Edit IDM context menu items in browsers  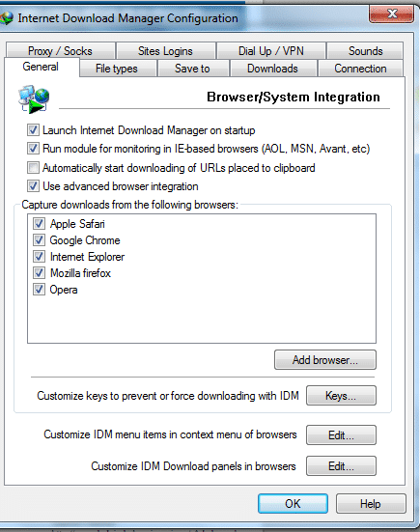(341, 434)
